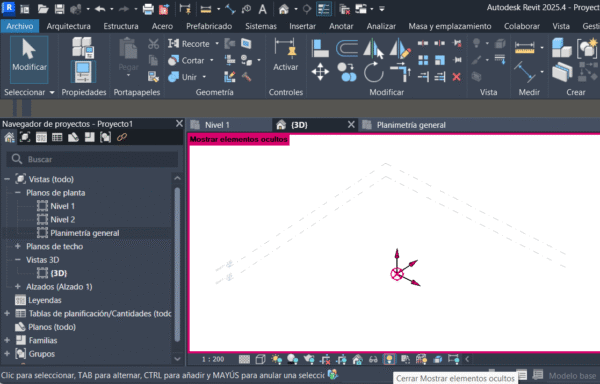Click the Buscar search field in project browser
The height and width of the screenshot is (384, 600).
click(x=92, y=159)
